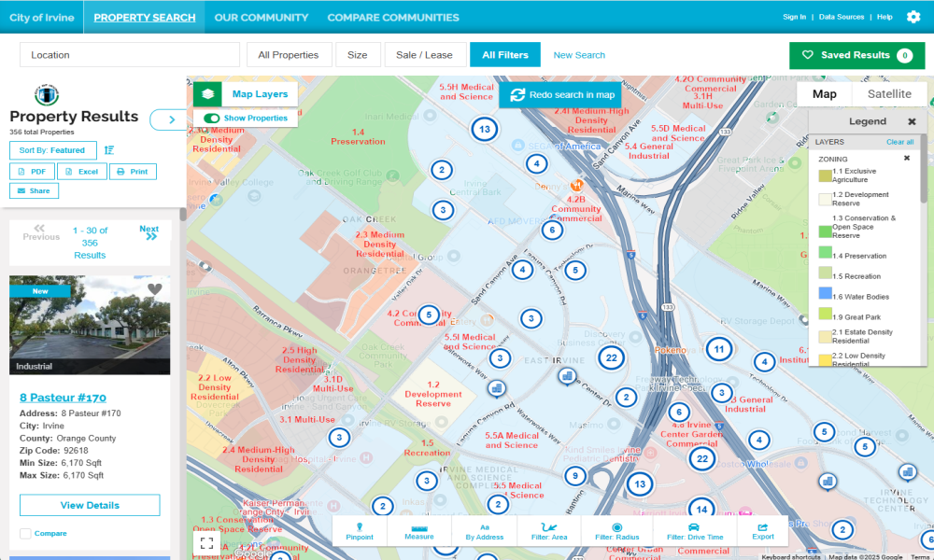Click View Details button
Image resolution: width=934 pixels, height=560 pixels.
pos(90,505)
